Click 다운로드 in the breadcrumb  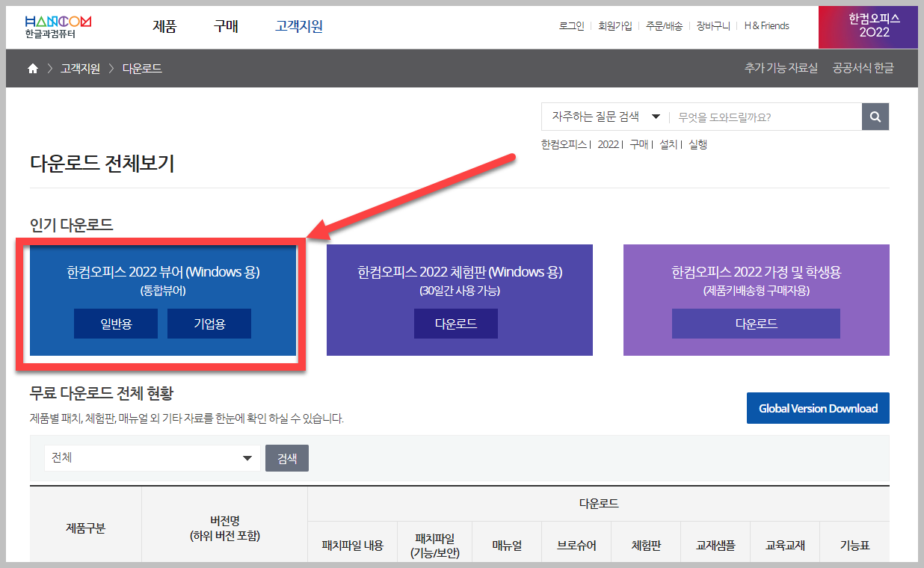[142, 69]
